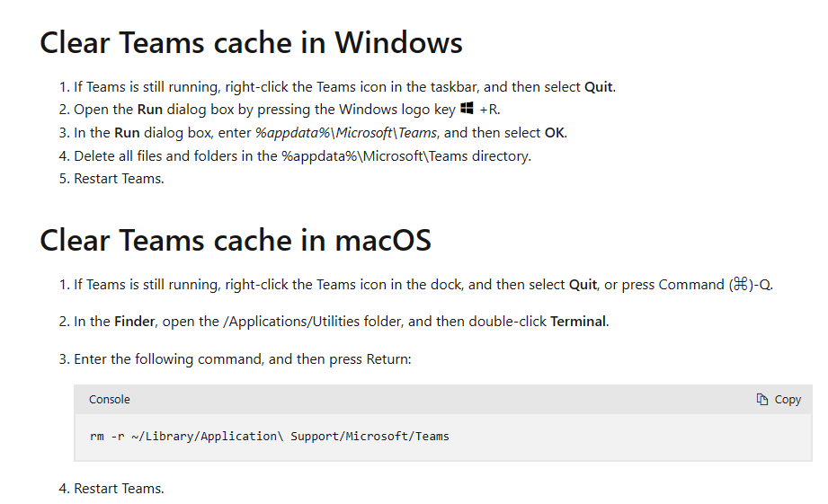Screen dimensions: 828x504
Task: Click the bold word Quit in Windows step 1
Action: click(x=598, y=86)
